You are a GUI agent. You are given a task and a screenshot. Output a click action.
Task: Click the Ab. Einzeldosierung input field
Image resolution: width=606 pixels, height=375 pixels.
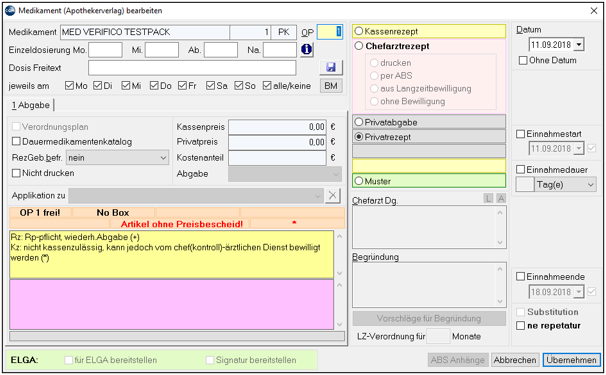[x=221, y=50]
